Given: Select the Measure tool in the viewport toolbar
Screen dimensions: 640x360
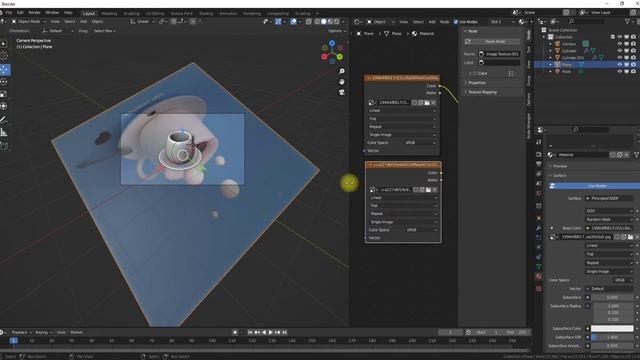Looking at the screenshot, I should [4, 132].
